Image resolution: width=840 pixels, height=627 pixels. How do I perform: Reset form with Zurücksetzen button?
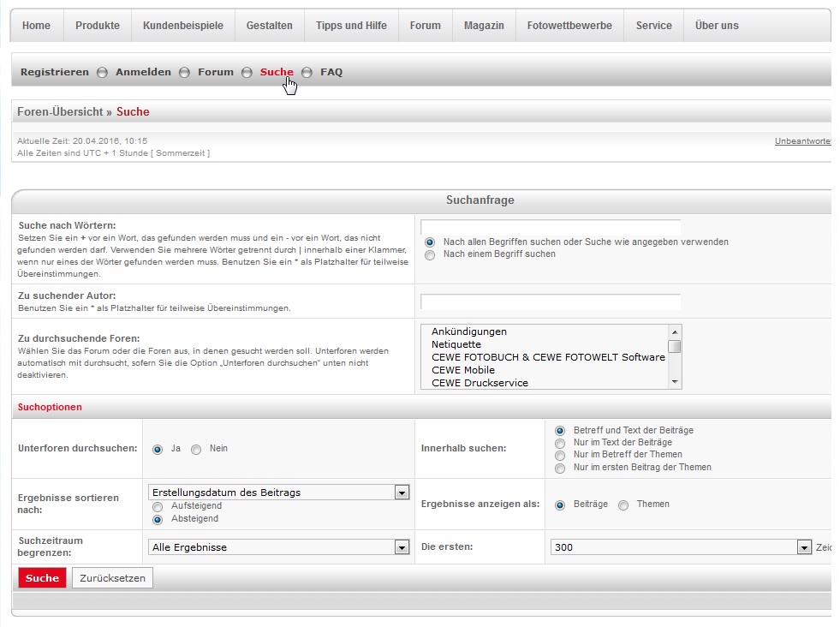112,578
